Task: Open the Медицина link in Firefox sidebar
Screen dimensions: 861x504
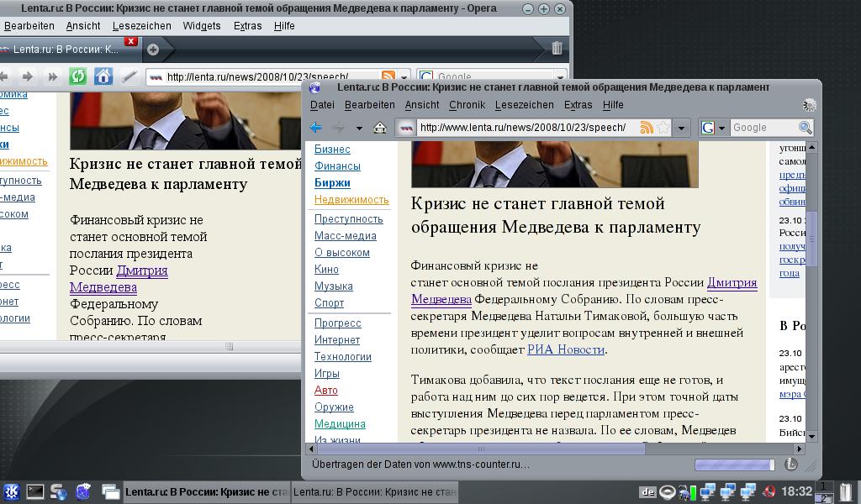Action: pos(340,424)
